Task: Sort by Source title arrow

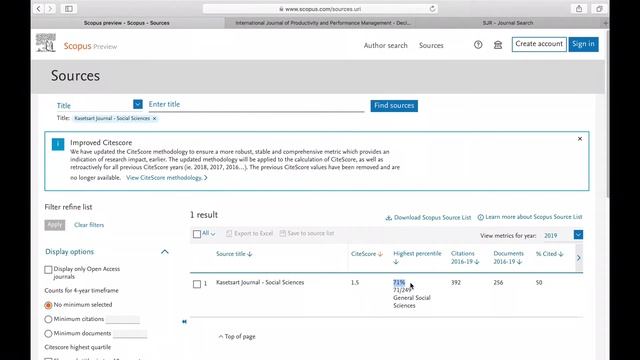Action: coord(250,254)
